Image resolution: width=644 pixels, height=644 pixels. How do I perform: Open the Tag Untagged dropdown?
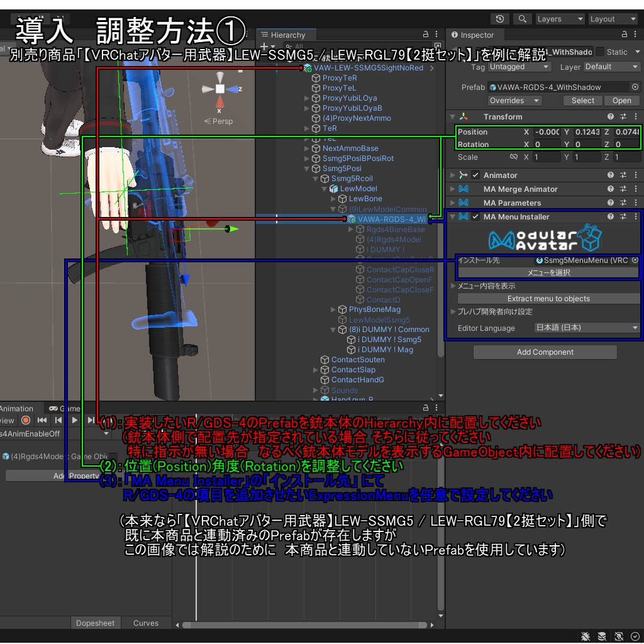pyautogui.click(x=519, y=67)
